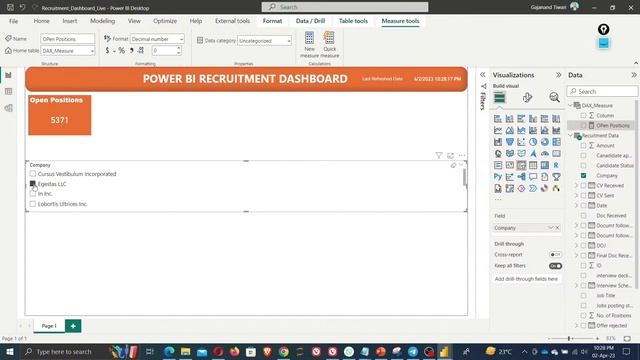The width and height of the screenshot is (640, 360).
Task: Select the slicer visual icon
Action: click(x=521, y=165)
